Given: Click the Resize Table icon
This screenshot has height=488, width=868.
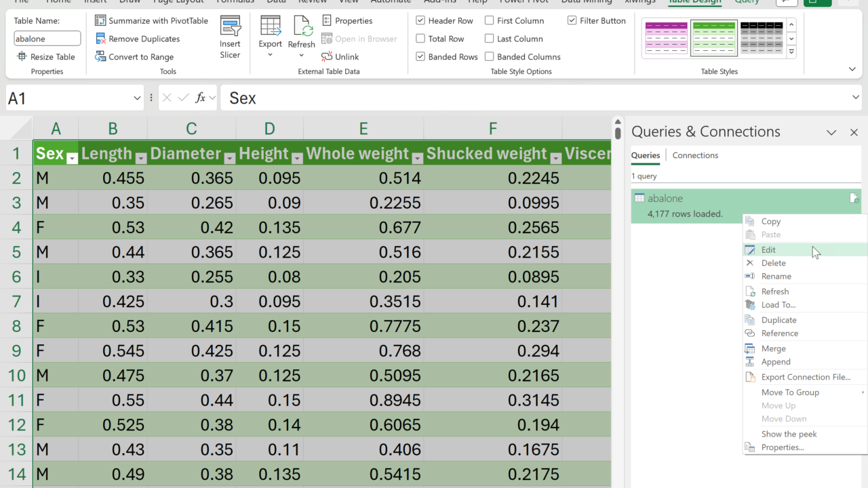Looking at the screenshot, I should (22, 57).
